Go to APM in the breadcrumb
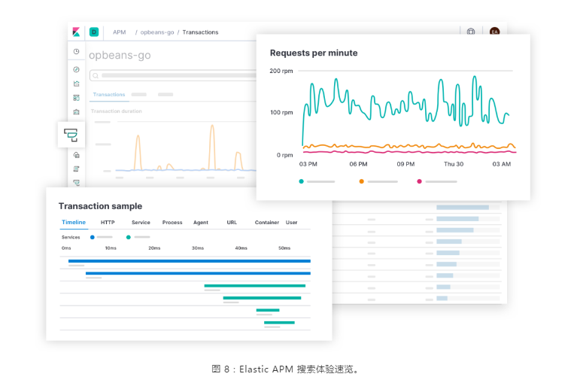Screen dimensions: 583x392 [120, 32]
